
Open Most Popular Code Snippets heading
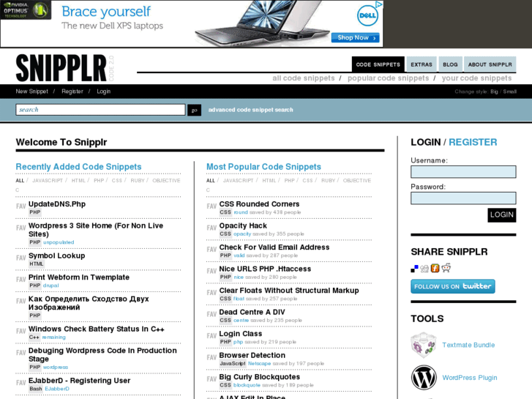pyautogui.click(x=263, y=167)
